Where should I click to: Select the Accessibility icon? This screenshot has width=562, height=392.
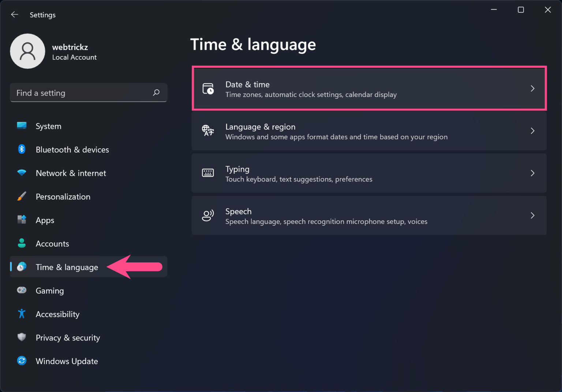tap(22, 314)
